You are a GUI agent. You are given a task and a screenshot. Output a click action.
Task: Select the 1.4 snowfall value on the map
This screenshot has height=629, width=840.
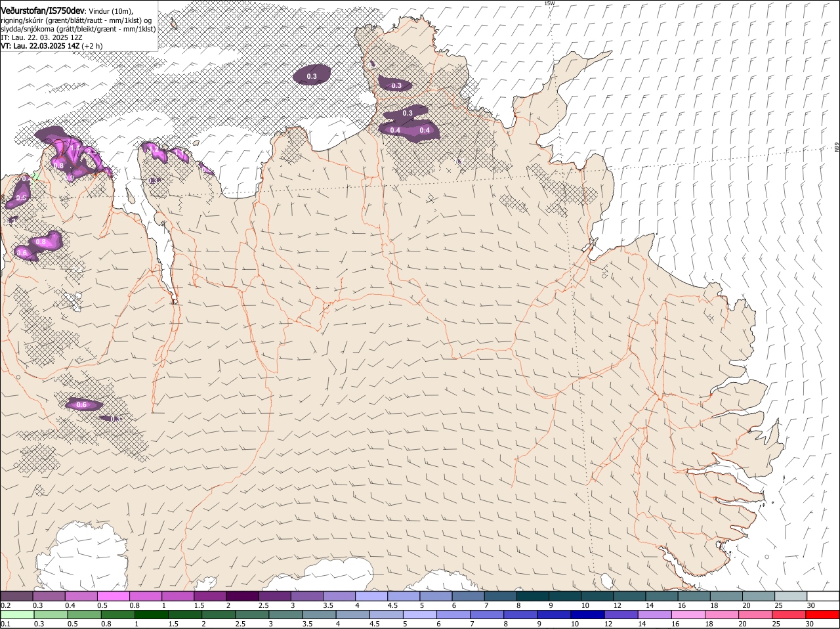(75, 148)
